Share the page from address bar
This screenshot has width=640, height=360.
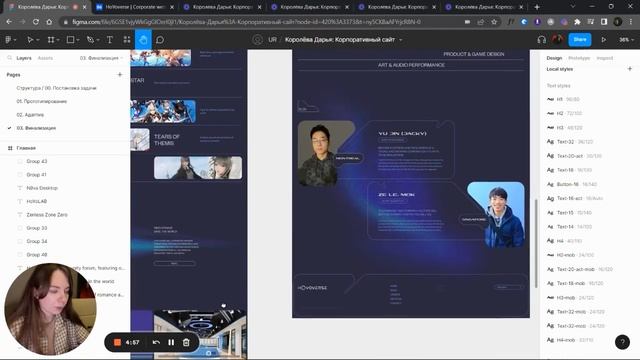pyautogui.click(x=481, y=22)
